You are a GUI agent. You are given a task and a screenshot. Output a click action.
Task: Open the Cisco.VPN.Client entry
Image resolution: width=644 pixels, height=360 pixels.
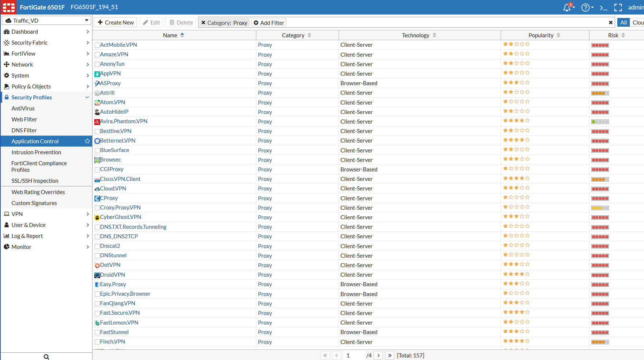pyautogui.click(x=120, y=179)
